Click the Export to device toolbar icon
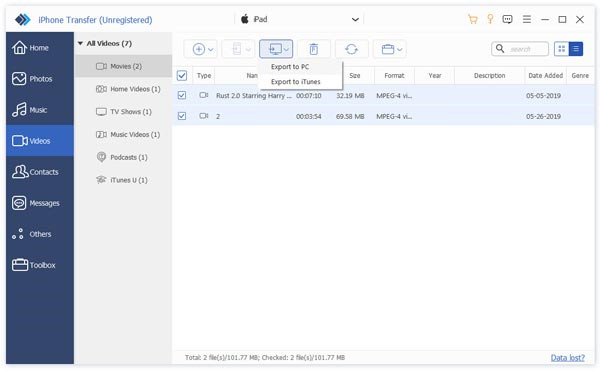 (x=237, y=49)
